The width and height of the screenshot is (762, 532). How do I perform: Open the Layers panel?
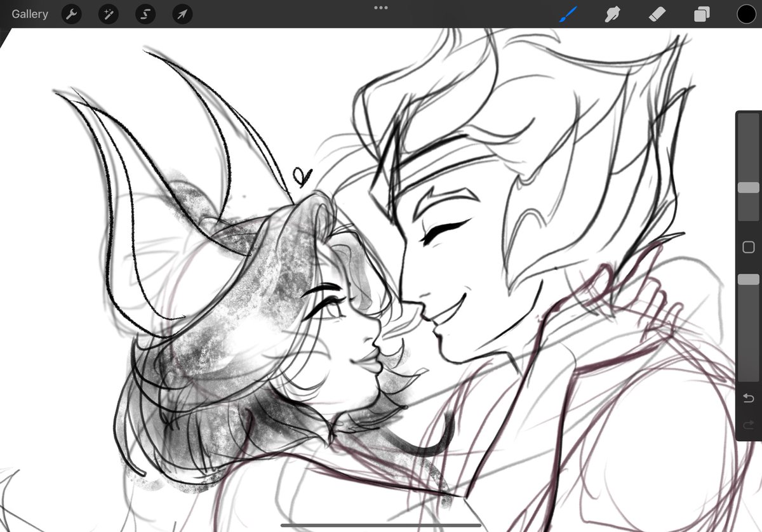[702, 14]
